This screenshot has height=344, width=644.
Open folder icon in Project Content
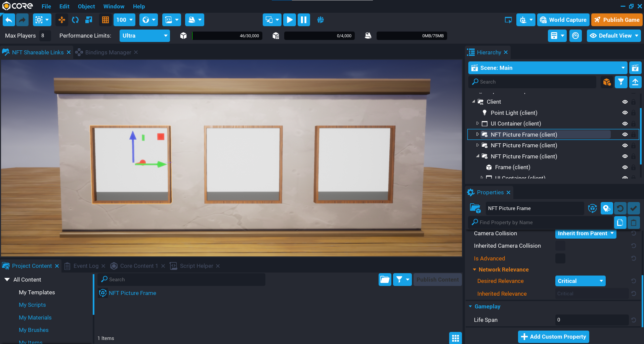[x=385, y=280]
